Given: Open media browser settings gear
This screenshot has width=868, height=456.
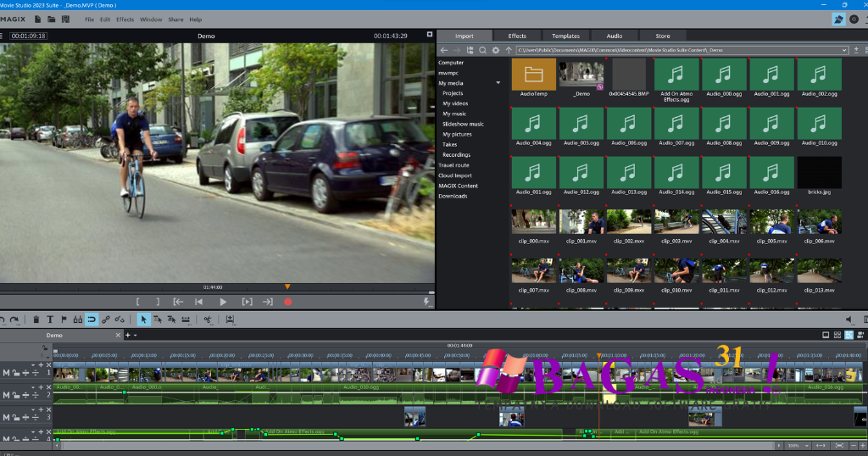Looking at the screenshot, I should point(495,50).
